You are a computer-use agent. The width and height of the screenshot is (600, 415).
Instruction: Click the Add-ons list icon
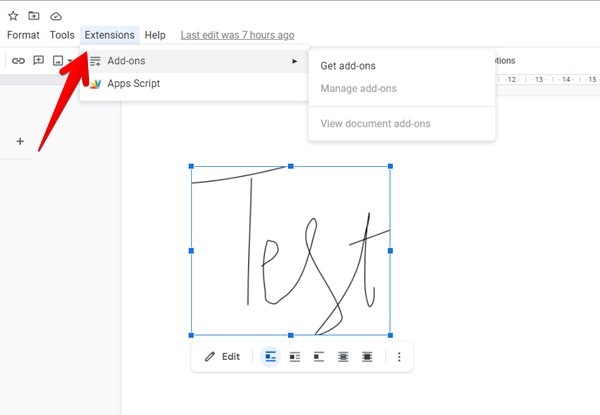pyautogui.click(x=95, y=61)
